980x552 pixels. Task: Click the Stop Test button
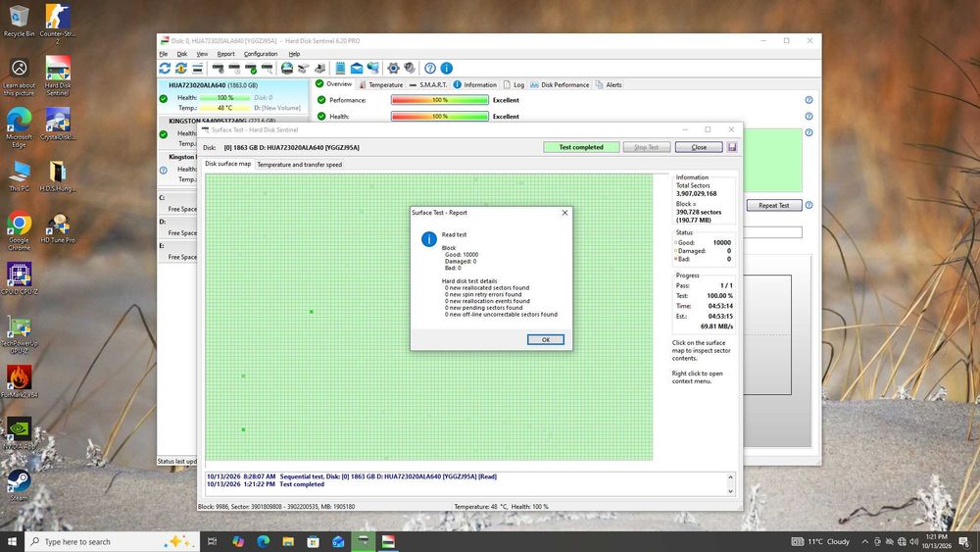[646, 147]
